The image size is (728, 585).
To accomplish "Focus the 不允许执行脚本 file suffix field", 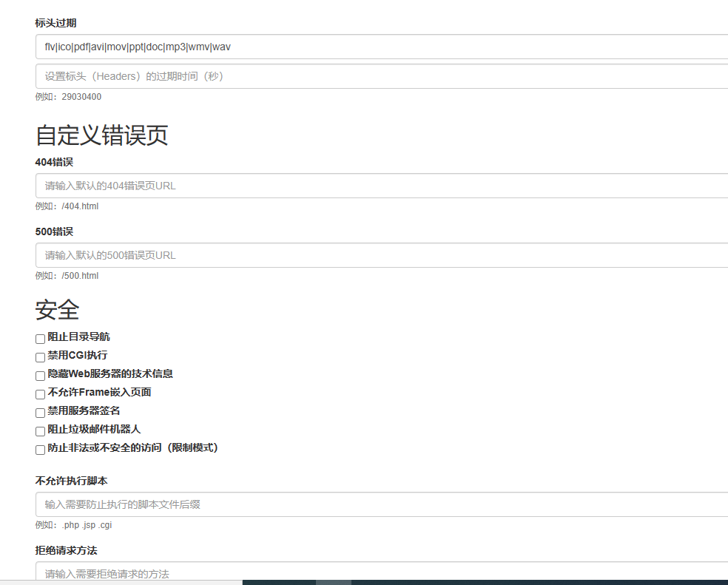I will point(382,504).
